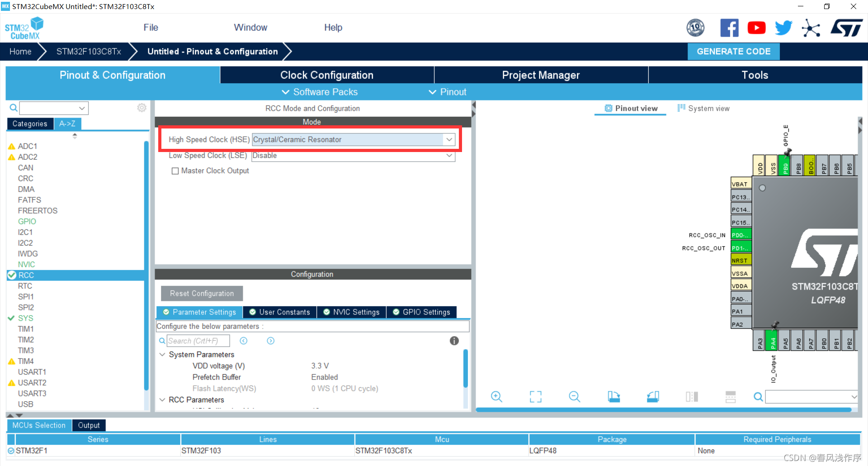Open the Window menu
Image resolution: width=868 pixels, height=466 pixels.
point(250,28)
